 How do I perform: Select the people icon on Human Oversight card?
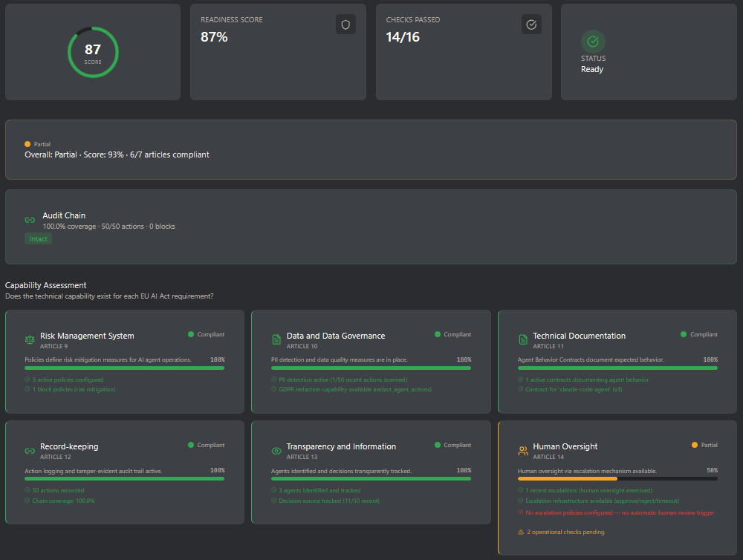point(522,450)
